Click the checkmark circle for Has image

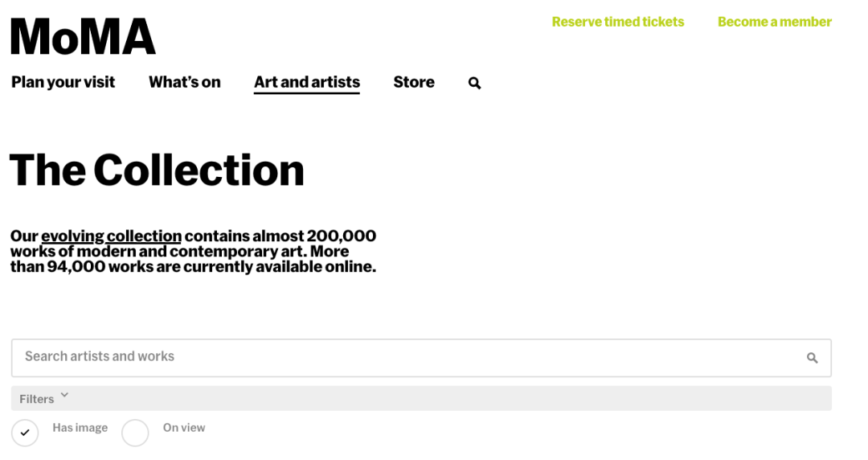tap(25, 433)
